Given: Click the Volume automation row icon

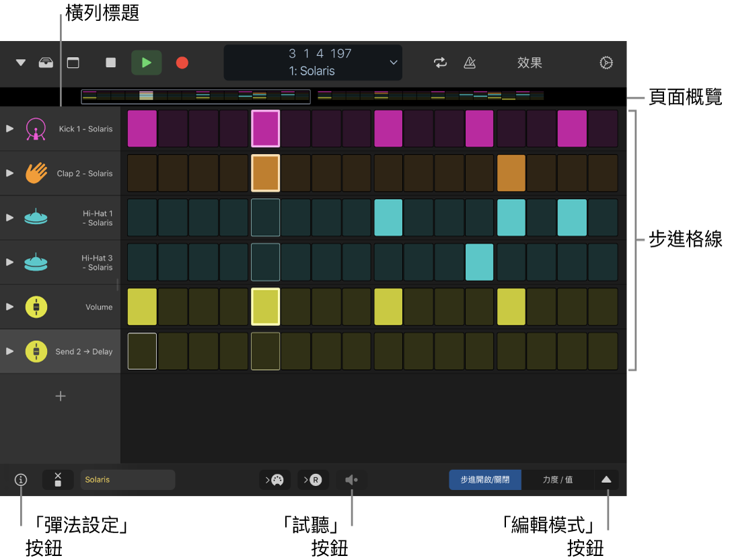Looking at the screenshot, I should point(36,307).
